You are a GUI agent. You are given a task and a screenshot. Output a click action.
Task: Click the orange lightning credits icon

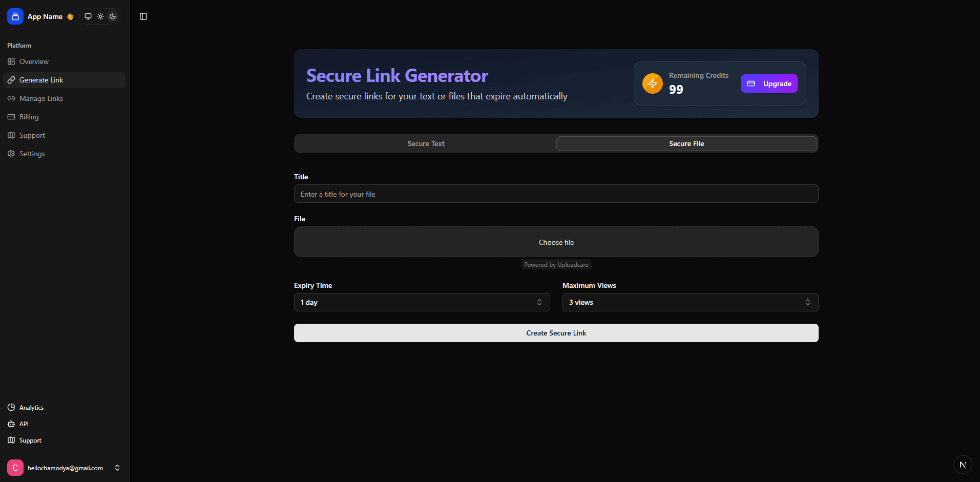(x=653, y=83)
